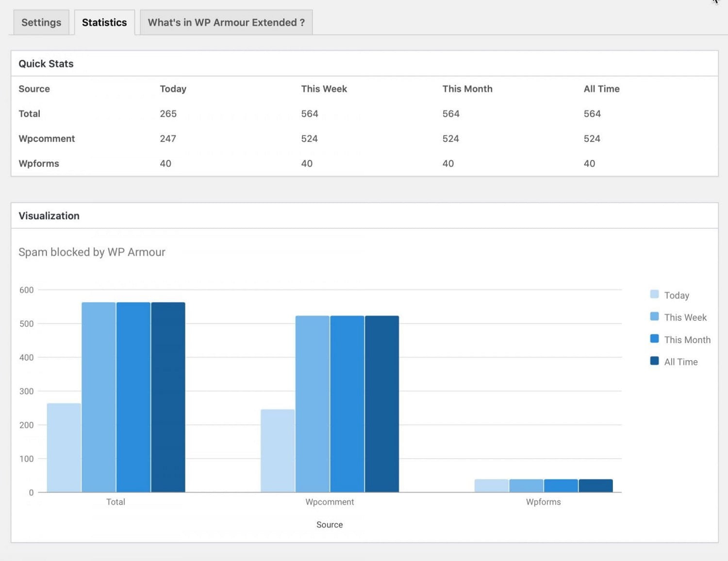728x561 pixels.
Task: Click the This Week column header
Action: (x=324, y=89)
